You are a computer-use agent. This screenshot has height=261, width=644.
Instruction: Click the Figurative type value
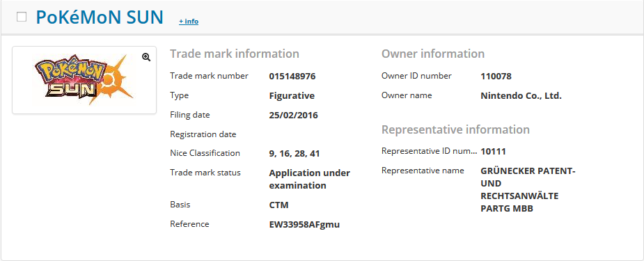292,96
